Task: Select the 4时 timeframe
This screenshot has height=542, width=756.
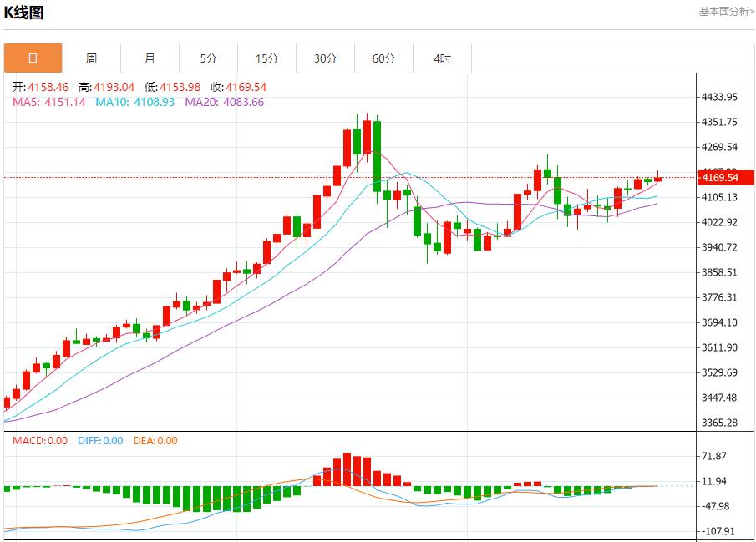Action: click(442, 58)
